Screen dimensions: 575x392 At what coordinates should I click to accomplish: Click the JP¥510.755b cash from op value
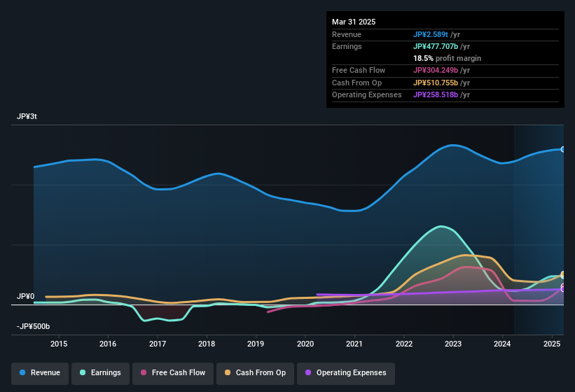(x=436, y=83)
